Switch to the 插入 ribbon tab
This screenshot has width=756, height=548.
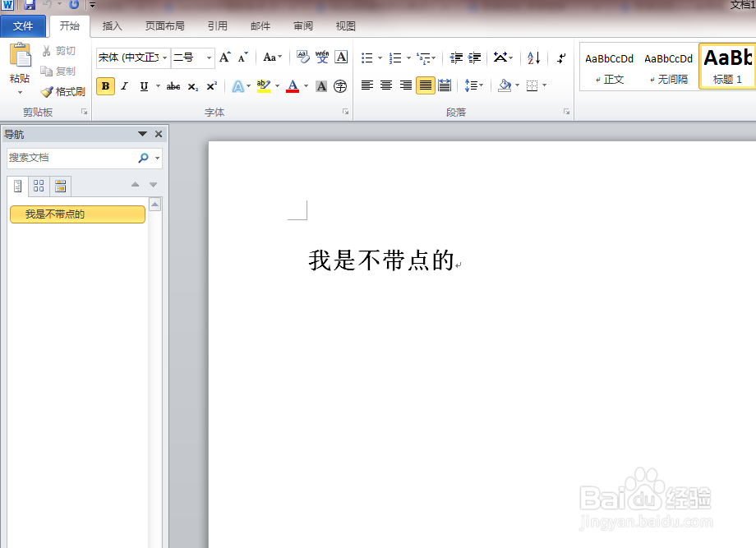pos(112,25)
